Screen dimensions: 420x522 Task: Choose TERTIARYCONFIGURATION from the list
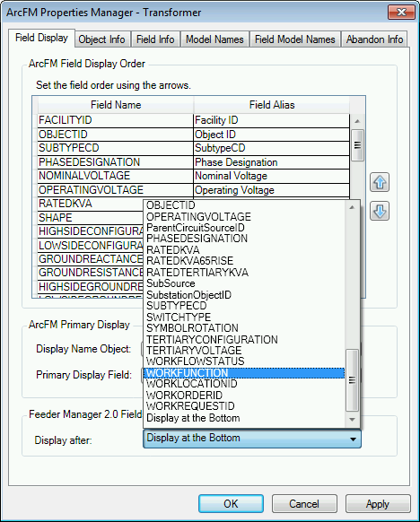(244, 339)
